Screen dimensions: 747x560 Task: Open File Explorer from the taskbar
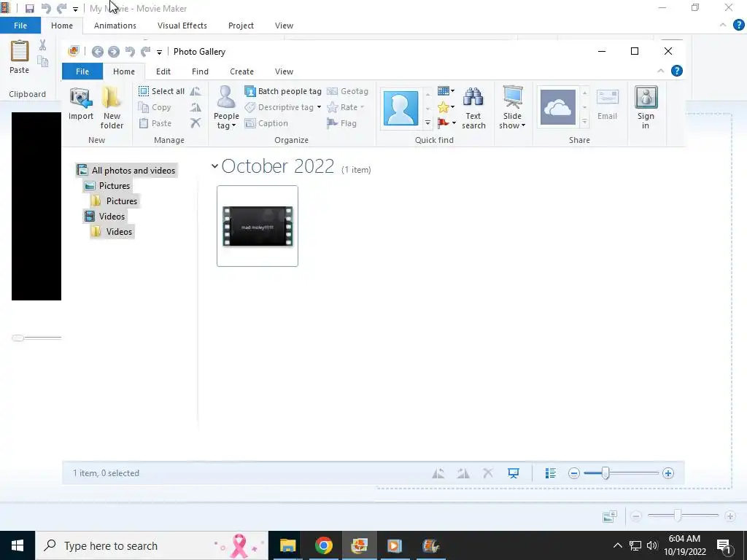click(x=287, y=545)
